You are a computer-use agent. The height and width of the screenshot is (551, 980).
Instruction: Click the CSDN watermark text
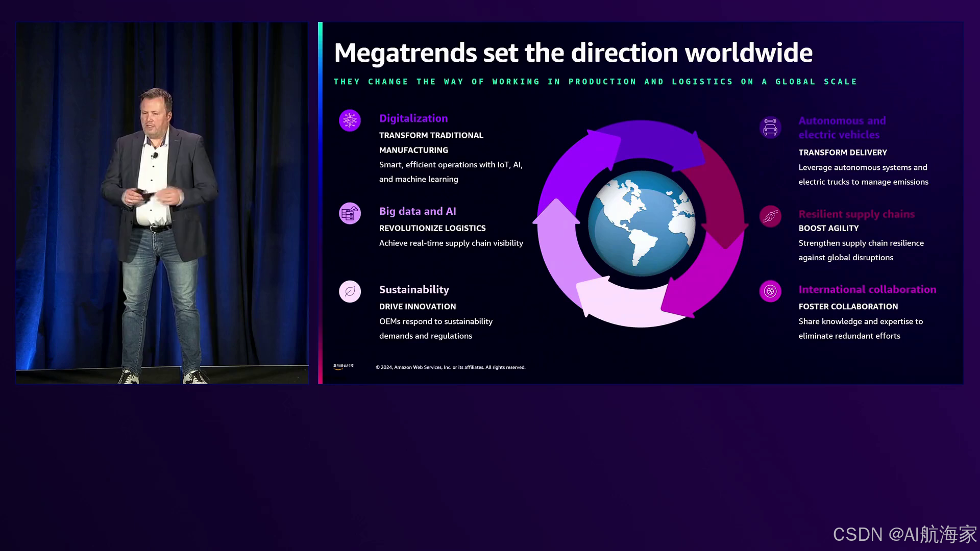904,534
